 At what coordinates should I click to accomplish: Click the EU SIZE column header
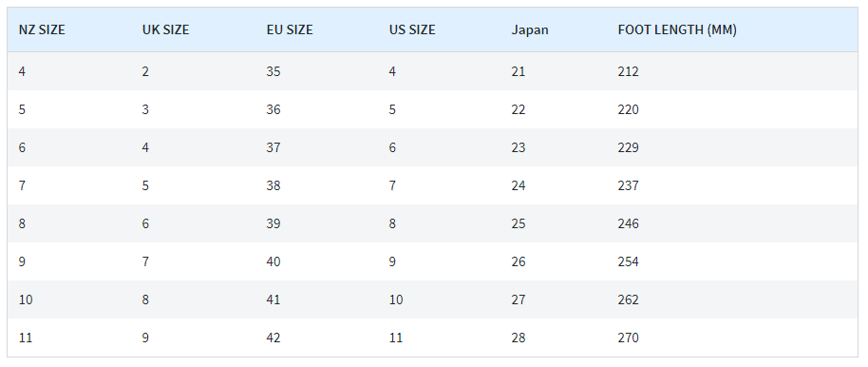pyautogui.click(x=290, y=29)
